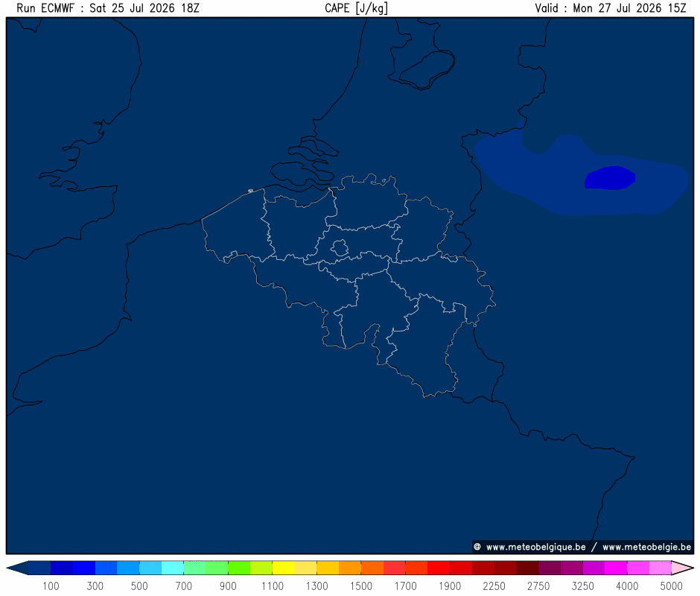Click the CAPE [J/kg] title
The width and height of the screenshot is (700, 596).
pyautogui.click(x=356, y=8)
